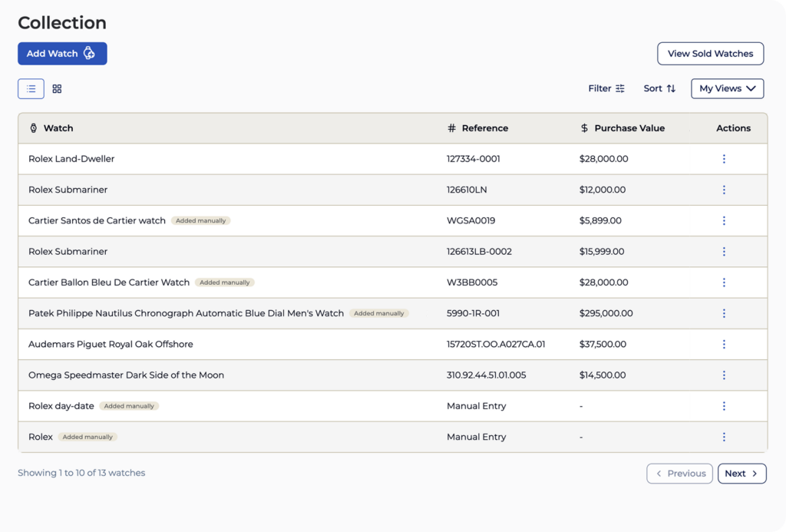
Task: Click the watch icon inside the Add Watch button
Action: click(91, 53)
